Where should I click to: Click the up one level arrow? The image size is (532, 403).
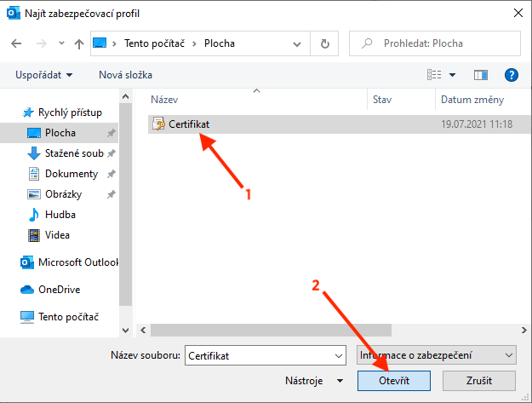tap(79, 43)
